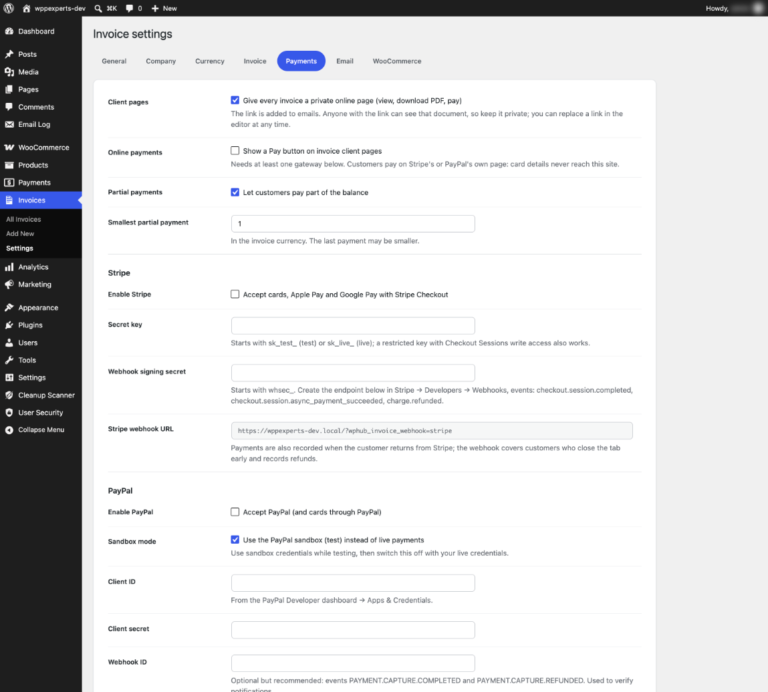Click the Users person icon
This screenshot has width=768, height=692.
coord(9,343)
